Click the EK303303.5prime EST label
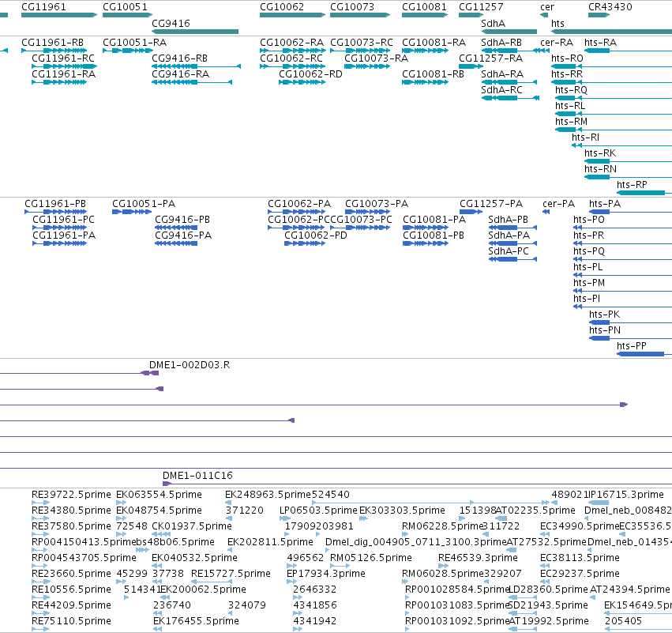The height and width of the screenshot is (633, 672). [402, 511]
